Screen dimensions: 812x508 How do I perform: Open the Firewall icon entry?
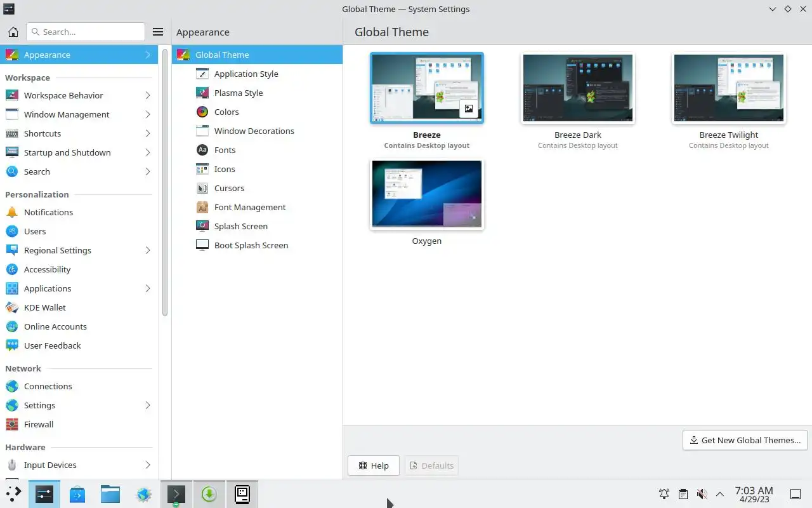(x=12, y=424)
